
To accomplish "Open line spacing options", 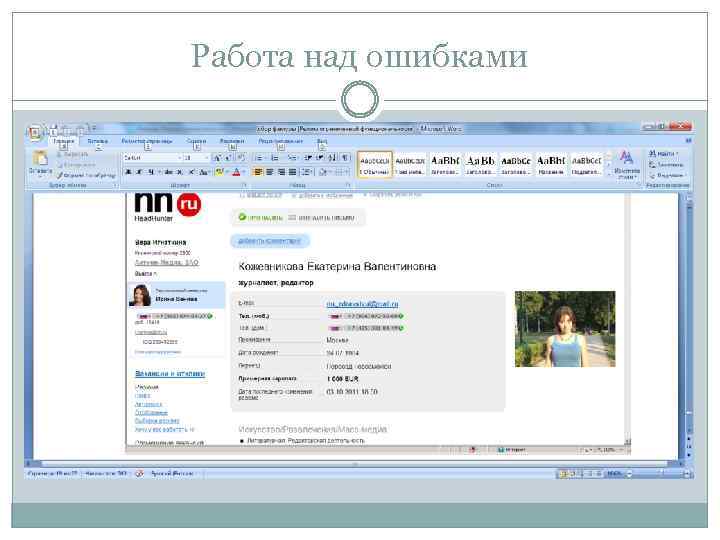I will click(307, 172).
